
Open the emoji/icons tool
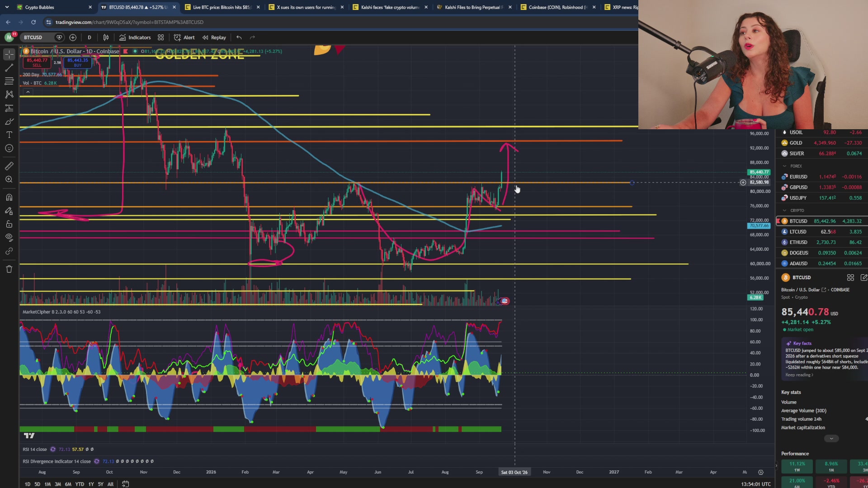coord(9,148)
